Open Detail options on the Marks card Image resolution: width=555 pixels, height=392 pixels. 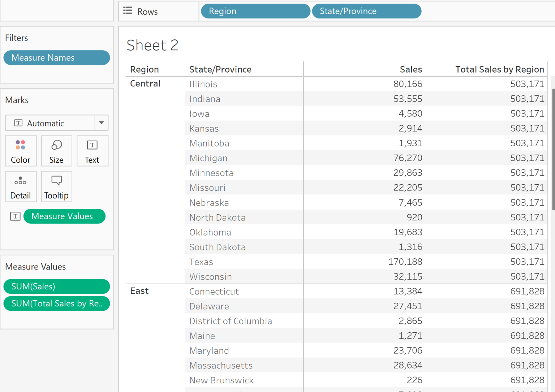21,186
